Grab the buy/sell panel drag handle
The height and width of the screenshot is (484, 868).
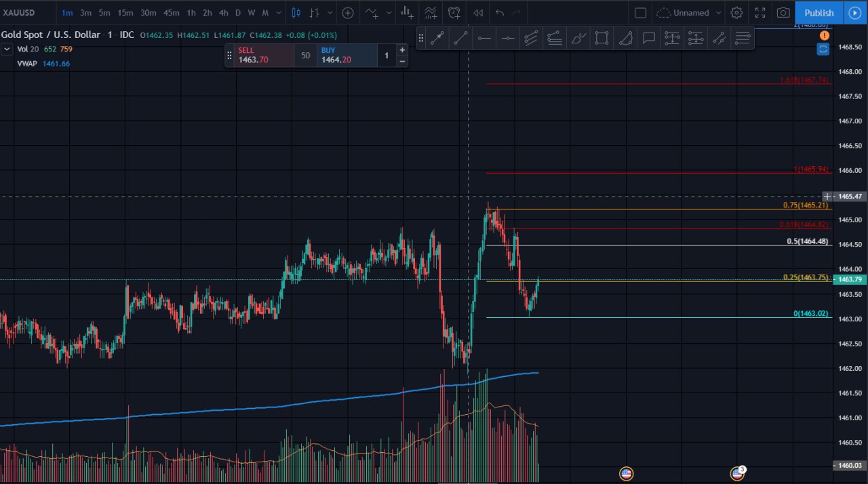click(x=230, y=56)
